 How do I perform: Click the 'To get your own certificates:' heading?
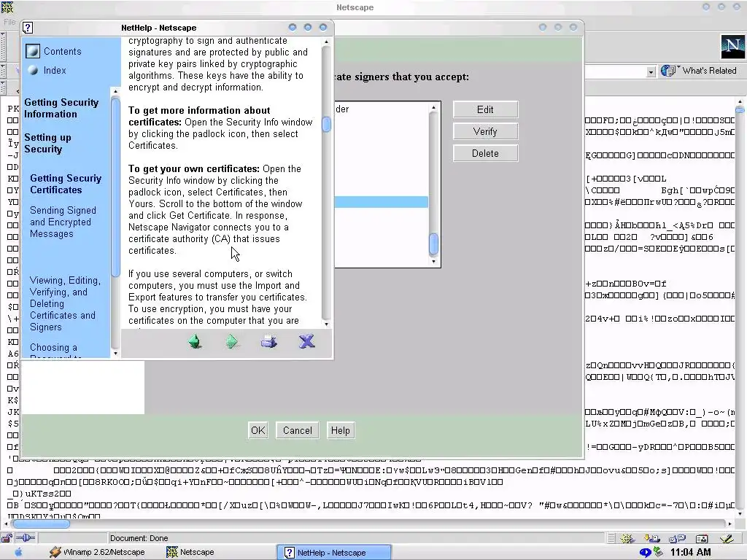pyautogui.click(x=193, y=169)
